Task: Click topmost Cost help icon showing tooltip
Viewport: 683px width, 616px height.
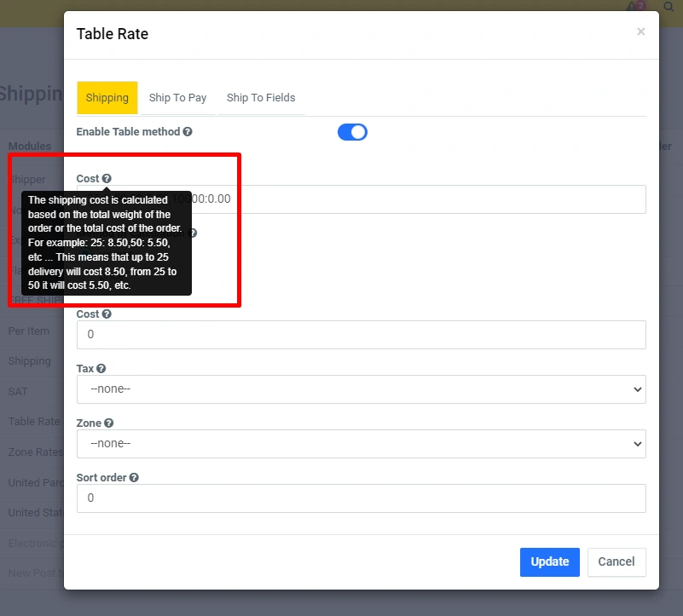Action: [107, 179]
